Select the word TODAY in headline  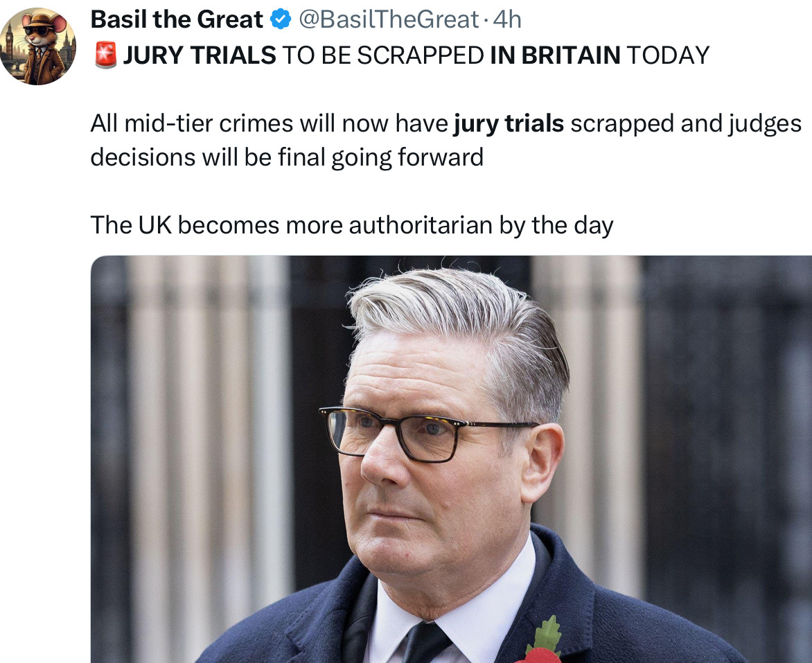click(x=668, y=55)
